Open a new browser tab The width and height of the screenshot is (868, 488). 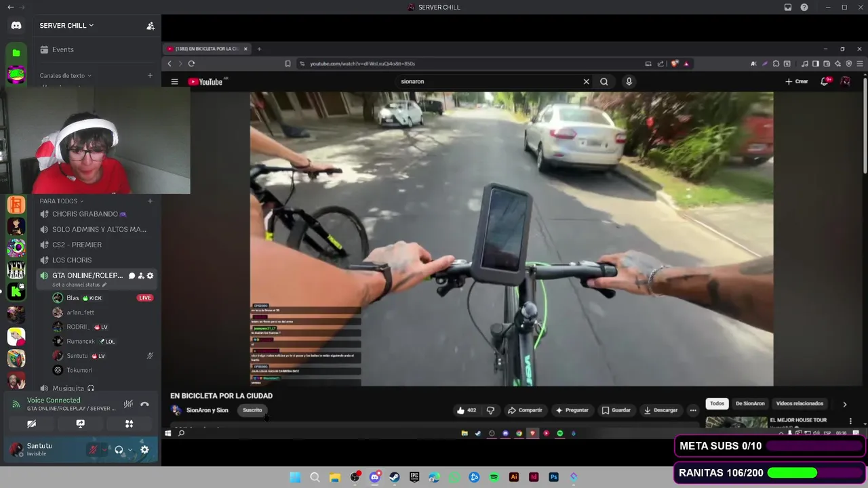(x=259, y=49)
